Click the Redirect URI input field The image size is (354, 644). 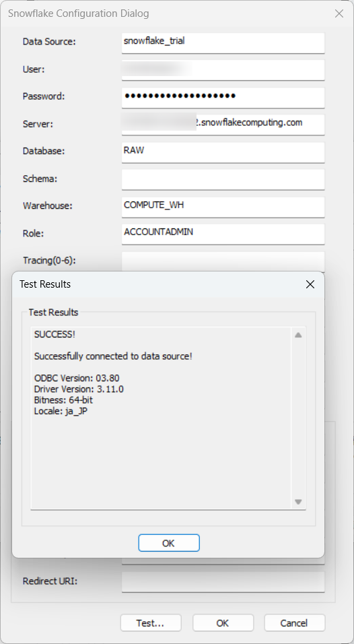[223, 582]
